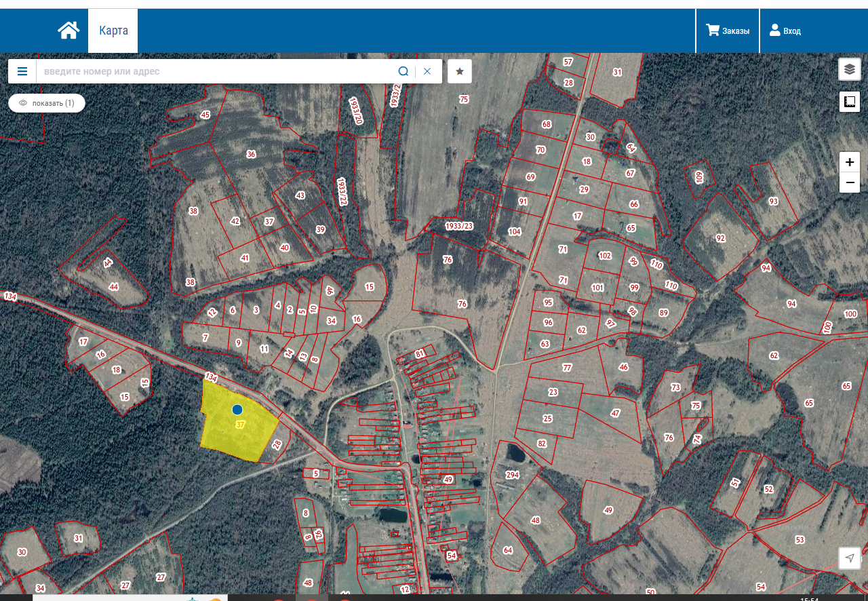Click the blue marker on the yellow parcel
The height and width of the screenshot is (601, 868).
237,410
